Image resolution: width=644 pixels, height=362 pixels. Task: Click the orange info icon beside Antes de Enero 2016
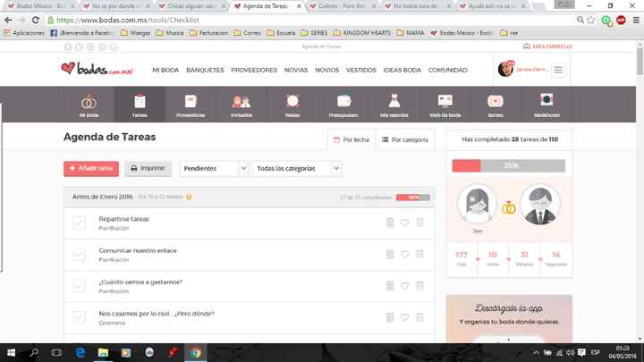pos(189,197)
